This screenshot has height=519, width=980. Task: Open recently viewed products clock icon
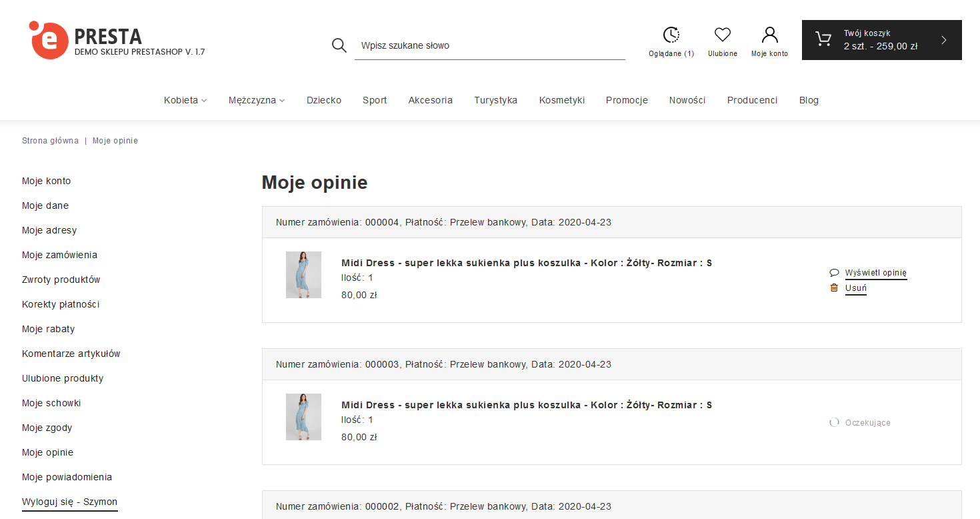click(671, 35)
